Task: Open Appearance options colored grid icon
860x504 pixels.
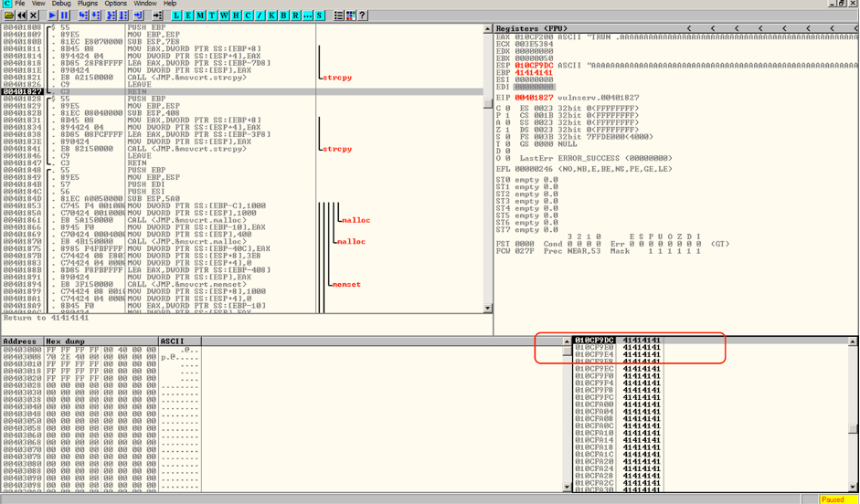Action: pos(350,16)
